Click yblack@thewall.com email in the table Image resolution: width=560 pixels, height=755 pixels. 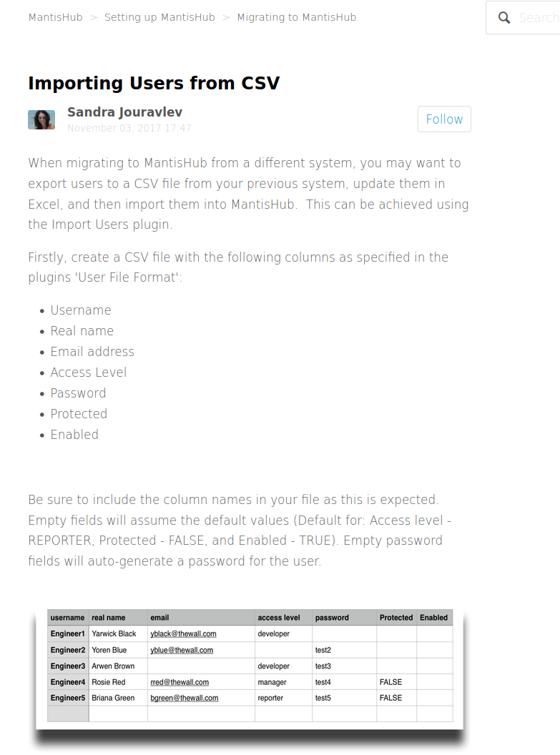[x=183, y=633]
